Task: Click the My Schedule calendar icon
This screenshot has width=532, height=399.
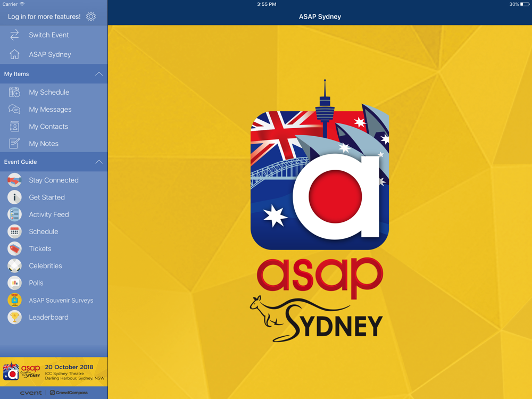Action: pyautogui.click(x=14, y=92)
